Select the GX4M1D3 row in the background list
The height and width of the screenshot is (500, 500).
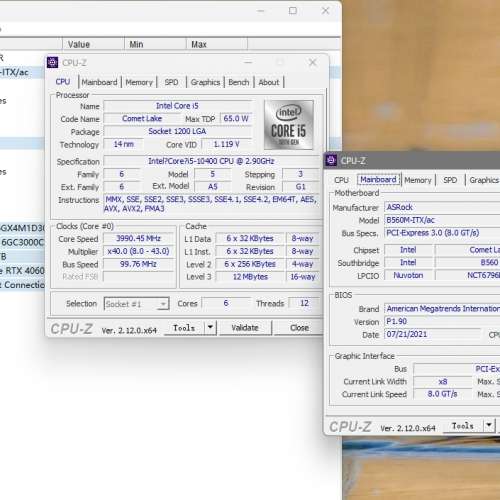pos(22,228)
